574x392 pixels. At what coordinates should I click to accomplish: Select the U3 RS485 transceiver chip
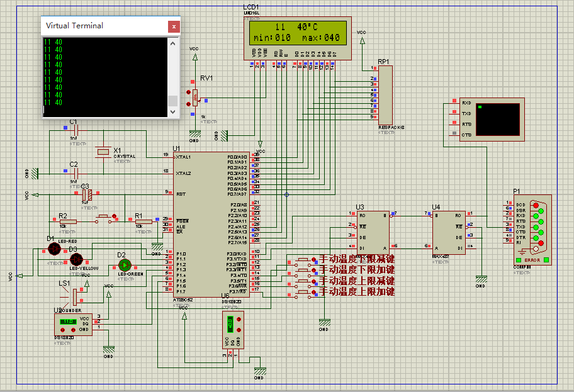[x=373, y=232]
